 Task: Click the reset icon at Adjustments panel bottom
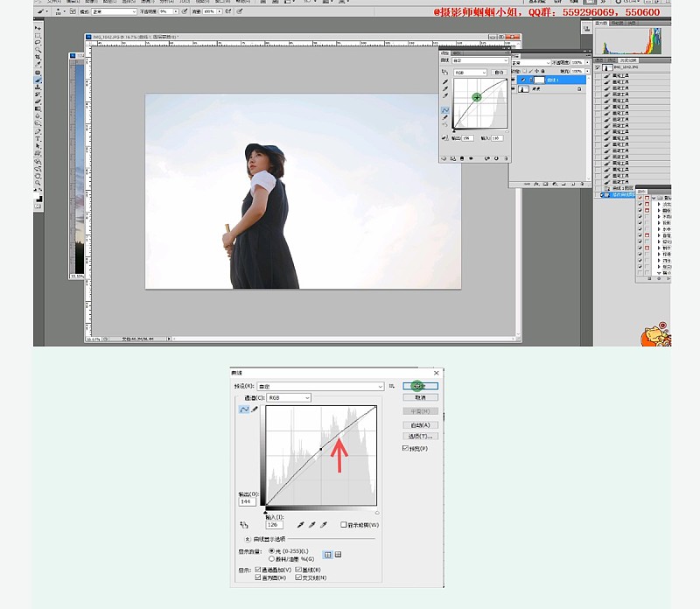click(496, 158)
